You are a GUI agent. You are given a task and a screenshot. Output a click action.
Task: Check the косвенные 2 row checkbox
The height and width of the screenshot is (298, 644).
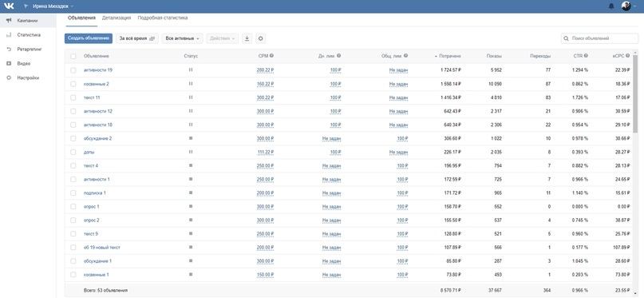click(73, 84)
